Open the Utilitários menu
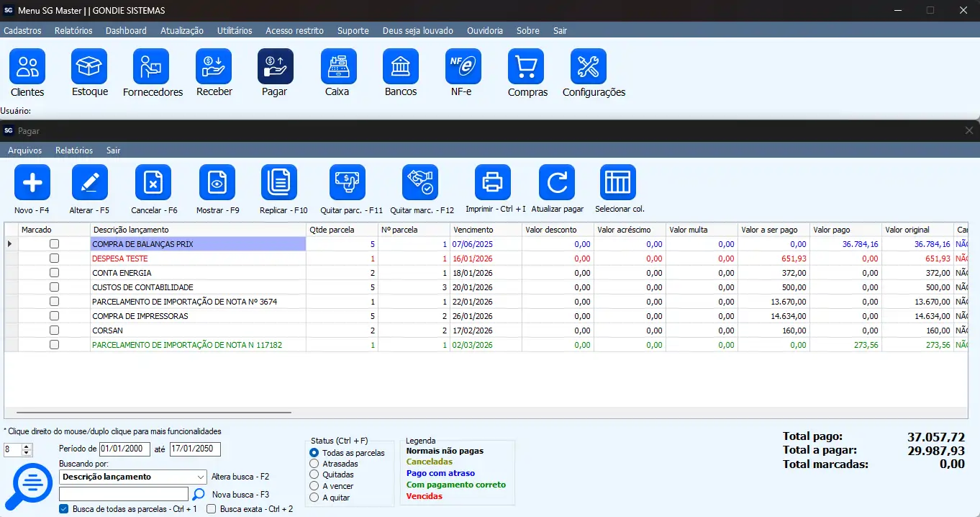980x517 pixels. click(x=235, y=31)
